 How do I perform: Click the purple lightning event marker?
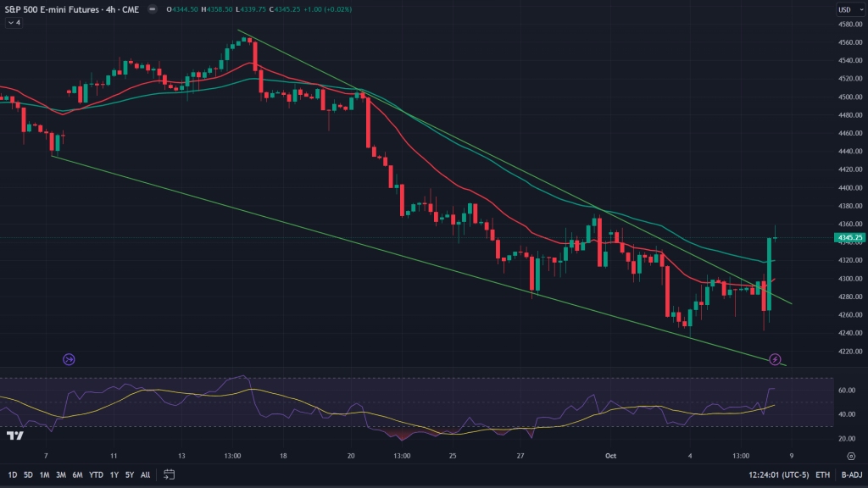pos(776,359)
